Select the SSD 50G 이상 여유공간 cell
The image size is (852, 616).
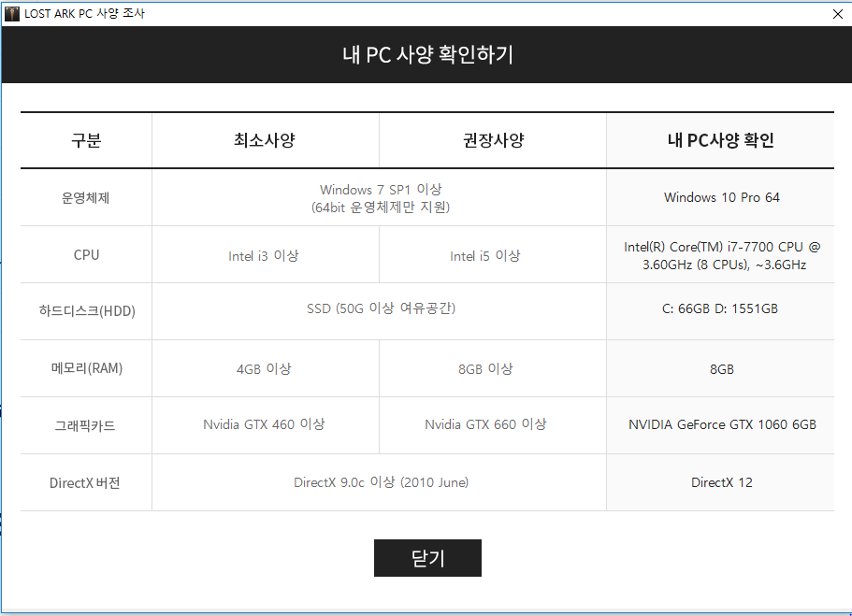pos(381,308)
